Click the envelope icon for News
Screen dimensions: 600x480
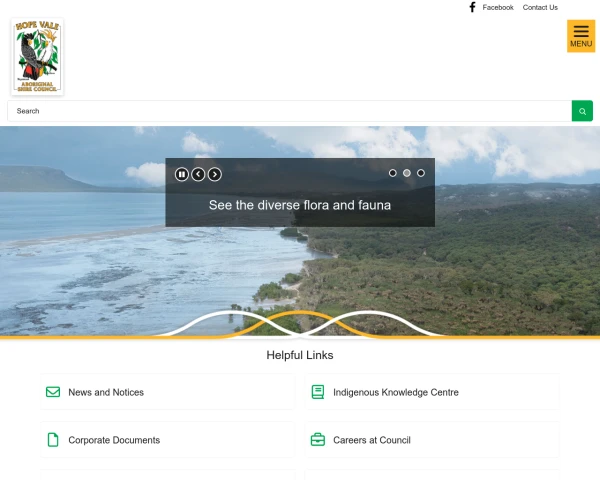point(53,392)
